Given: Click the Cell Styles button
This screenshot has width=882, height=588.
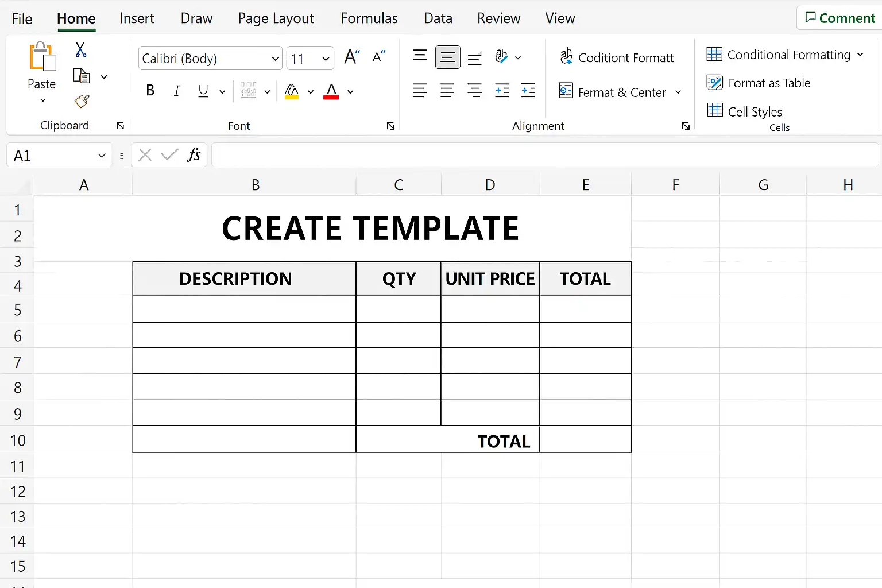Looking at the screenshot, I should tap(745, 111).
